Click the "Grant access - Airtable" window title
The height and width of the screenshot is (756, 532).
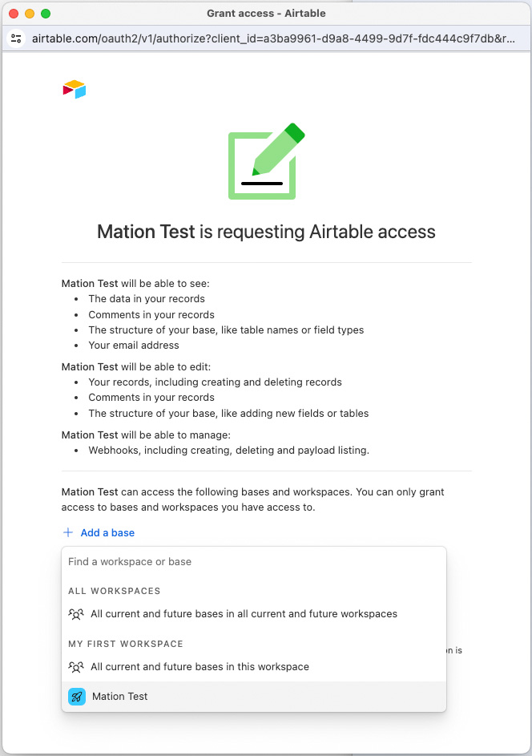tap(266, 14)
